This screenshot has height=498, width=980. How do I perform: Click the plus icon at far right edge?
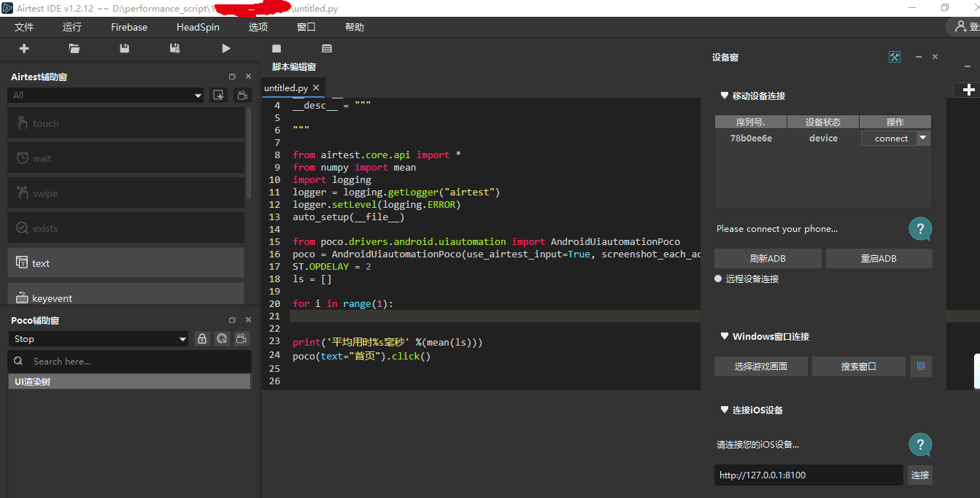[969, 90]
